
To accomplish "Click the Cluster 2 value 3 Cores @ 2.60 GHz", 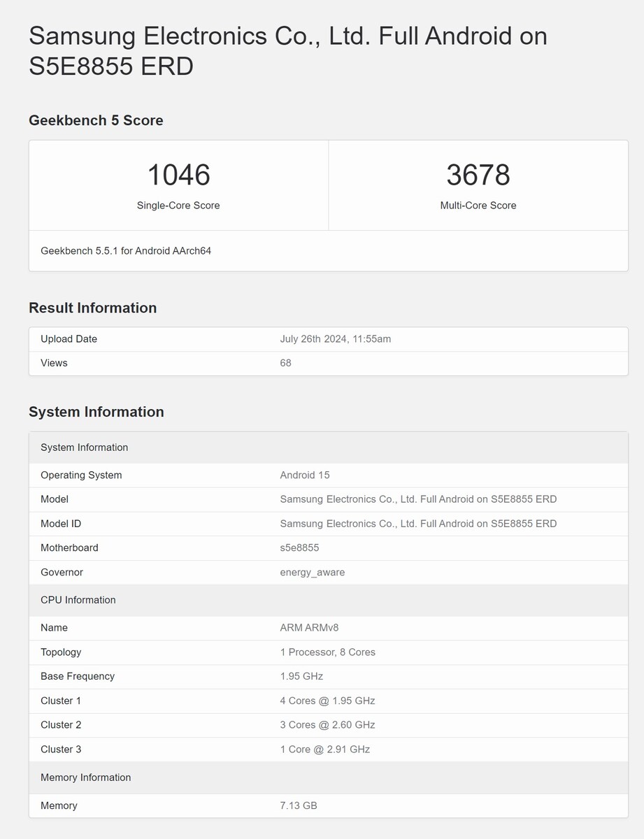I will (327, 725).
